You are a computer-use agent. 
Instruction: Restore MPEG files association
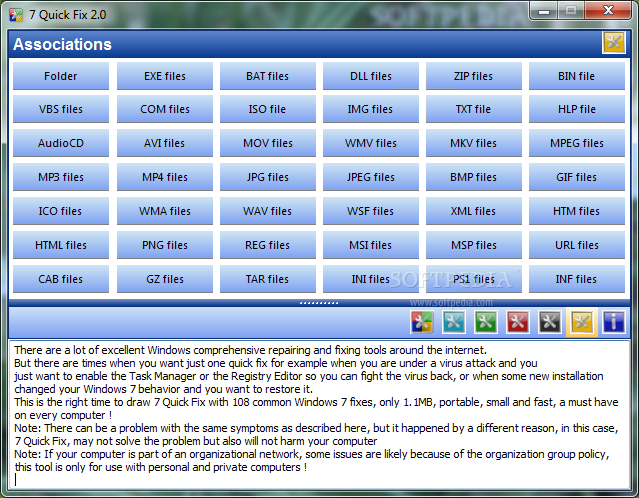577,143
